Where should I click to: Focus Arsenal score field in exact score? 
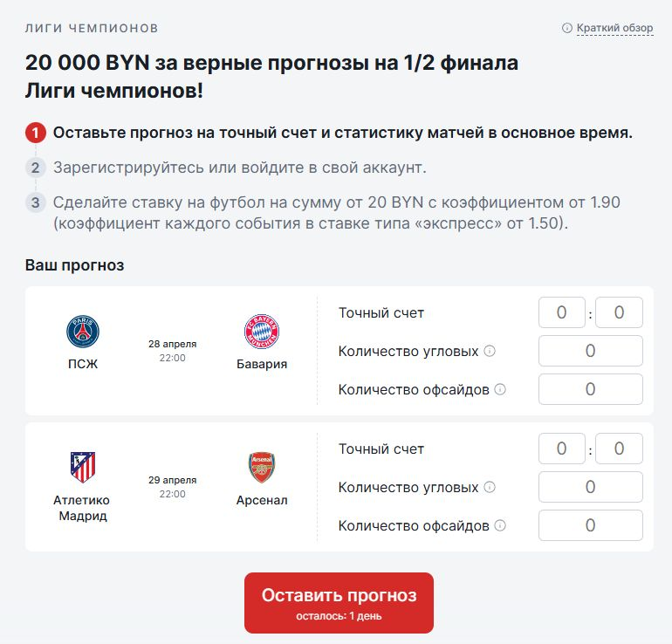pyautogui.click(x=619, y=449)
